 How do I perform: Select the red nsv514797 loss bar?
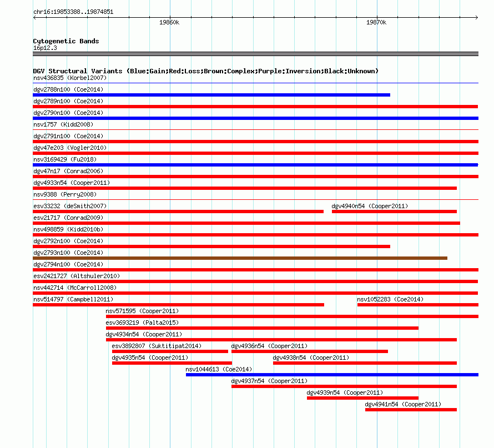coord(178,305)
